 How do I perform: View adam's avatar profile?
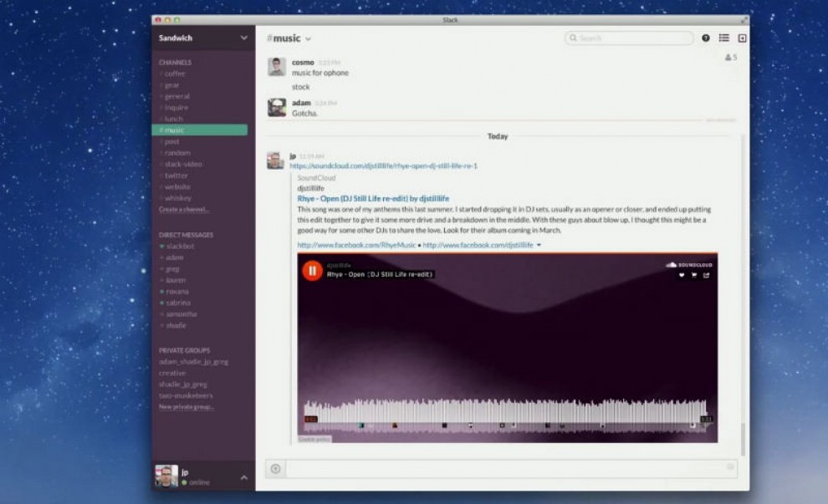[x=277, y=108]
